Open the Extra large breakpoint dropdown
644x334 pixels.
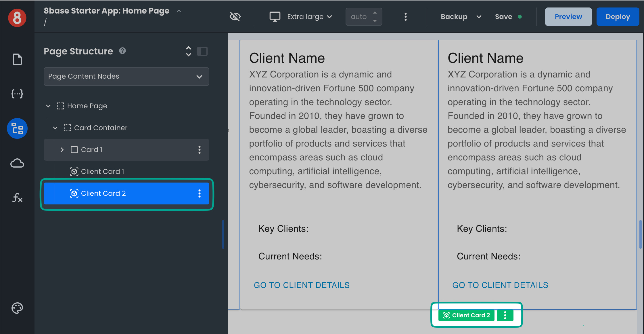[x=301, y=17]
